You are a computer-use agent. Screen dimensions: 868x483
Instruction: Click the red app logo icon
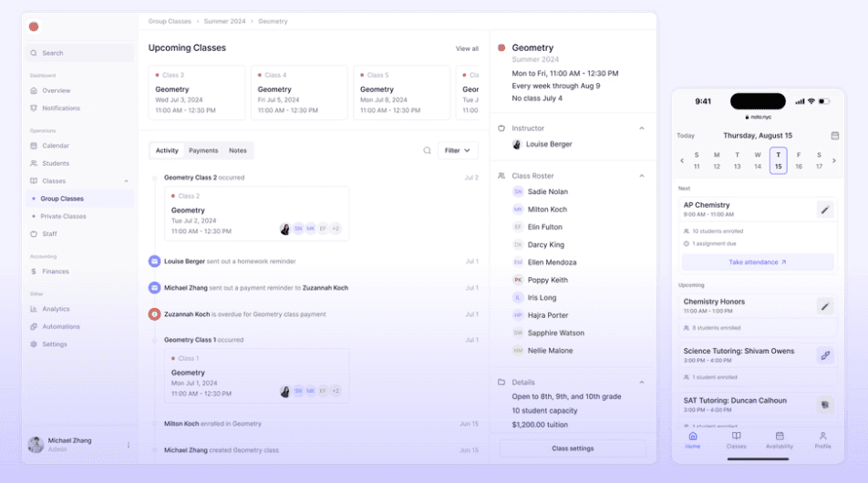[x=34, y=26]
